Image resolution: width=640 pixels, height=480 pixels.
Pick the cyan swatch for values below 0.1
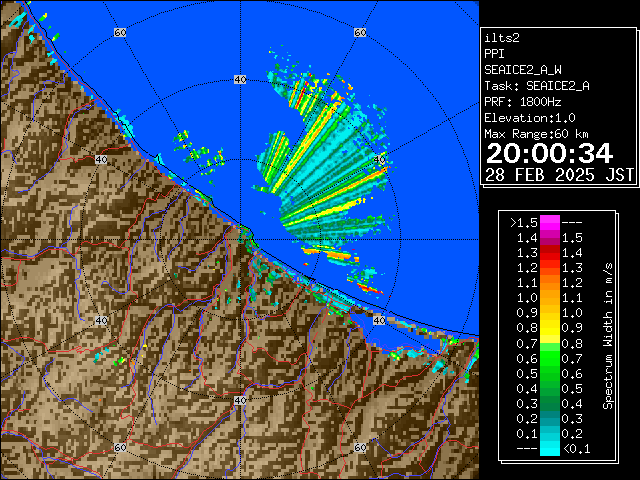click(x=550, y=448)
